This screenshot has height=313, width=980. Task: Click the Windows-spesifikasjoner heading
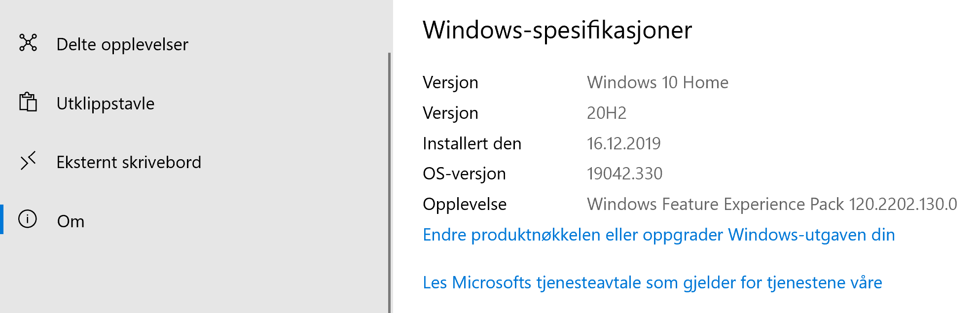point(557,30)
